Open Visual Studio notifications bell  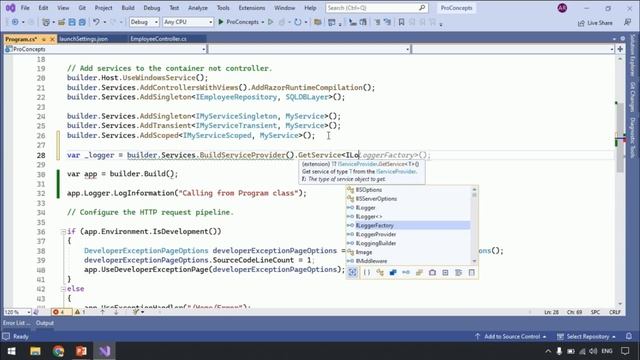629,336
